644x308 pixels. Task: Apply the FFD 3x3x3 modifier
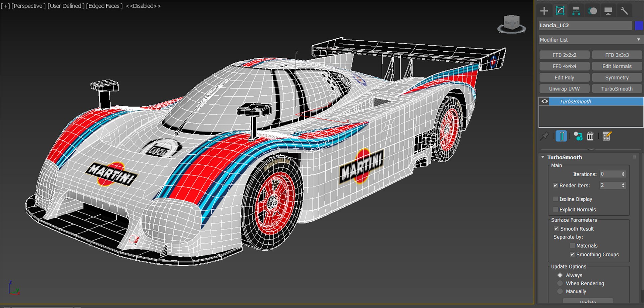pyautogui.click(x=617, y=55)
